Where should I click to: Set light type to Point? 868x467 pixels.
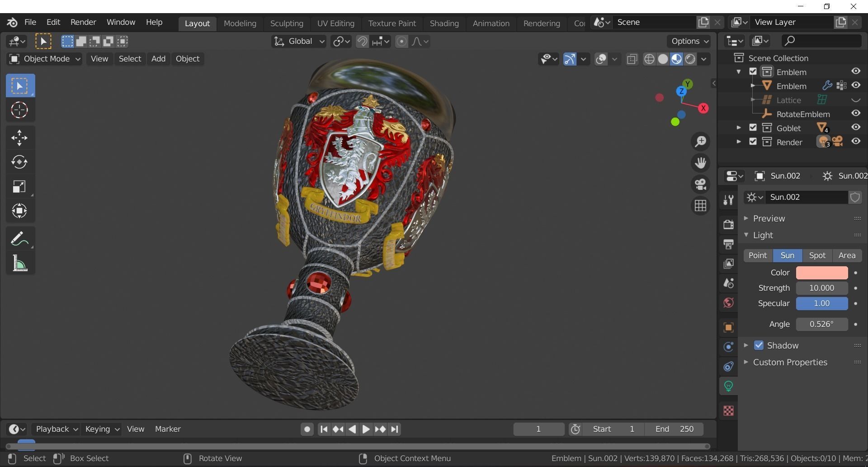coord(758,255)
